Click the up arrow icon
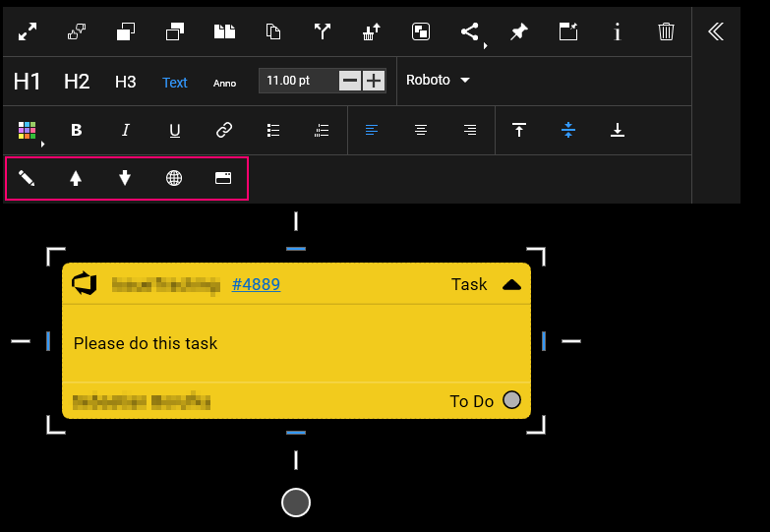The width and height of the screenshot is (770, 532). coord(76,179)
